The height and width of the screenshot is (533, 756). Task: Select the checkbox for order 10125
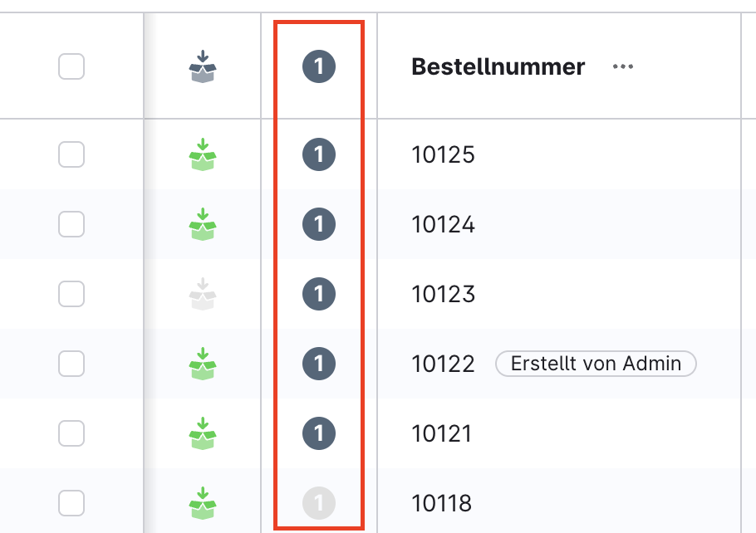click(71, 154)
